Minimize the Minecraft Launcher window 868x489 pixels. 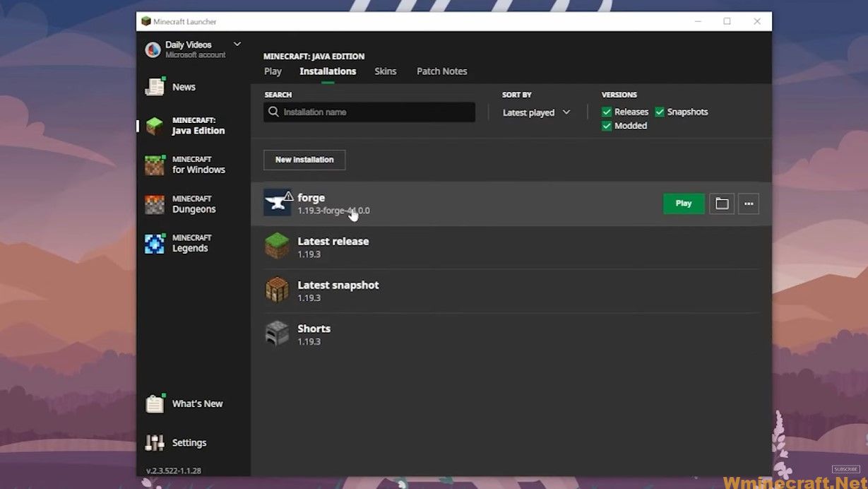pyautogui.click(x=696, y=21)
